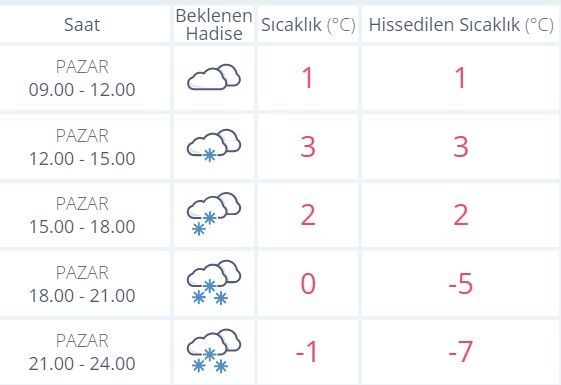561x385 pixels.
Task: Click the temperature value 0 in Sıcaklık column
Action: [x=308, y=284]
